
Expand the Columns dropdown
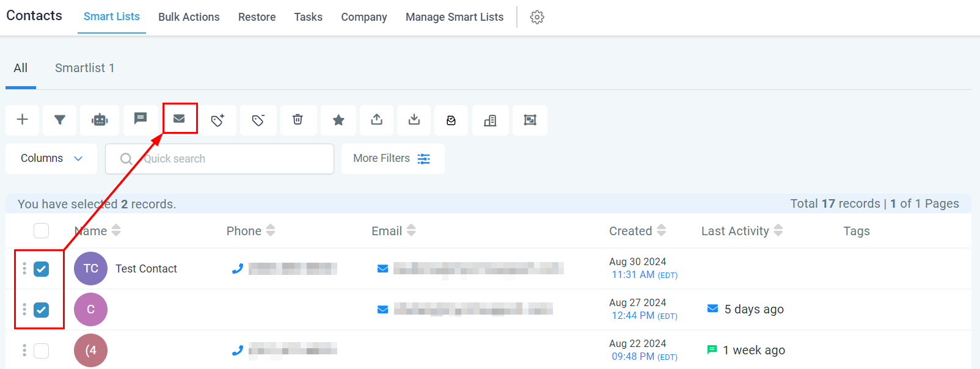[x=51, y=159]
